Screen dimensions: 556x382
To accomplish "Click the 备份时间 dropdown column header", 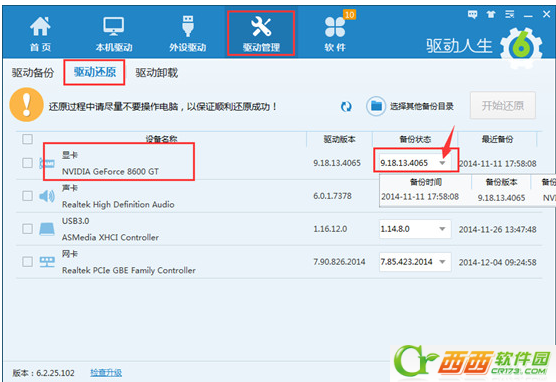I will (426, 182).
